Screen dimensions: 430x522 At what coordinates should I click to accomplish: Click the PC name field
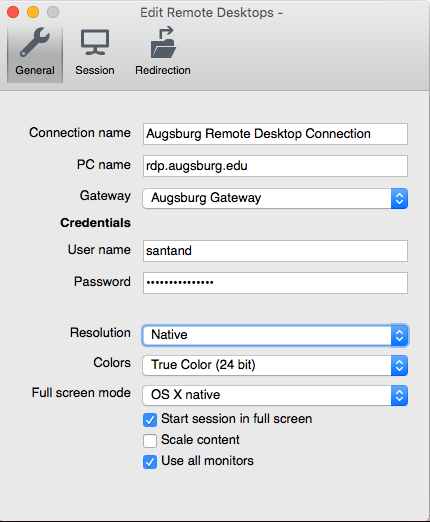pos(275,166)
